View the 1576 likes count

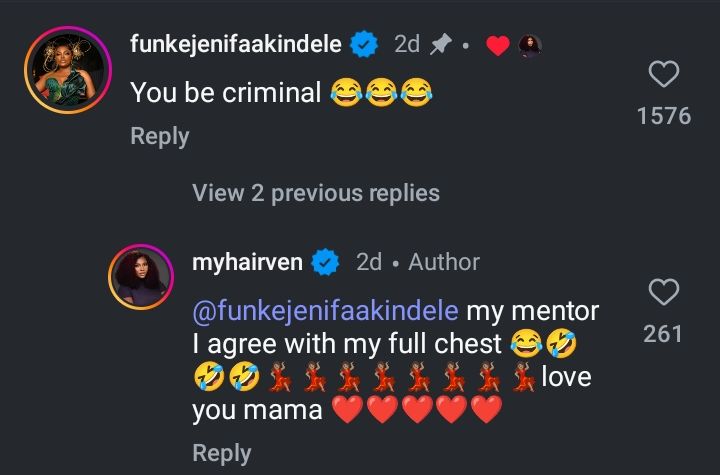click(664, 116)
